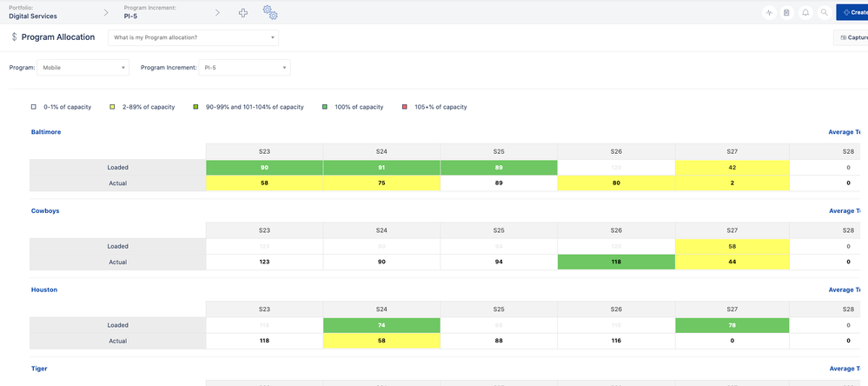
Task: Click the white 0-1% of capacity swatch
Action: point(34,107)
